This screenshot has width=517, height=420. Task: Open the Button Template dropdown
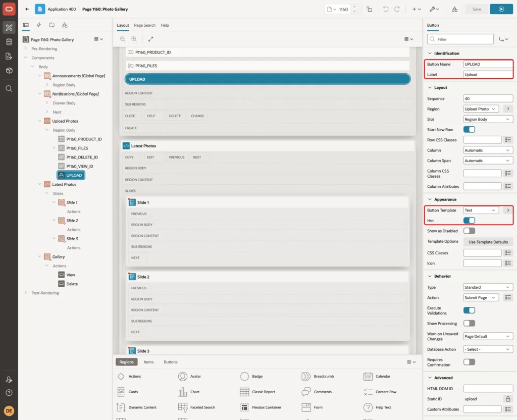click(x=481, y=210)
